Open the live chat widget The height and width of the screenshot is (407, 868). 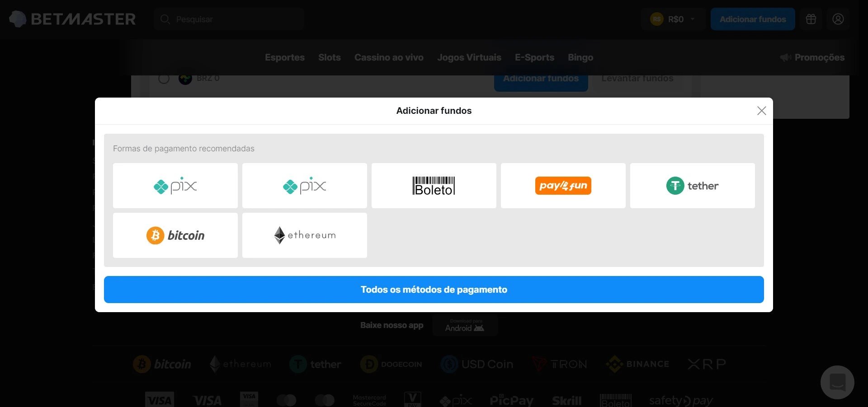[x=837, y=382]
